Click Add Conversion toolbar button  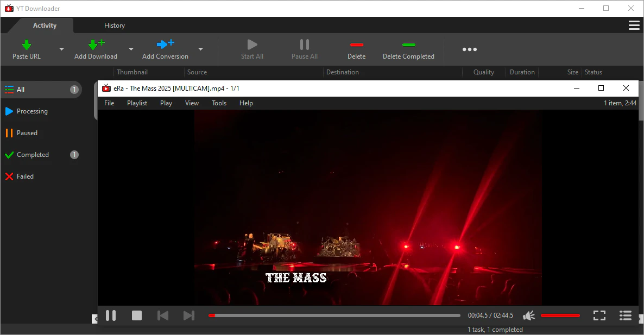pyautogui.click(x=165, y=49)
